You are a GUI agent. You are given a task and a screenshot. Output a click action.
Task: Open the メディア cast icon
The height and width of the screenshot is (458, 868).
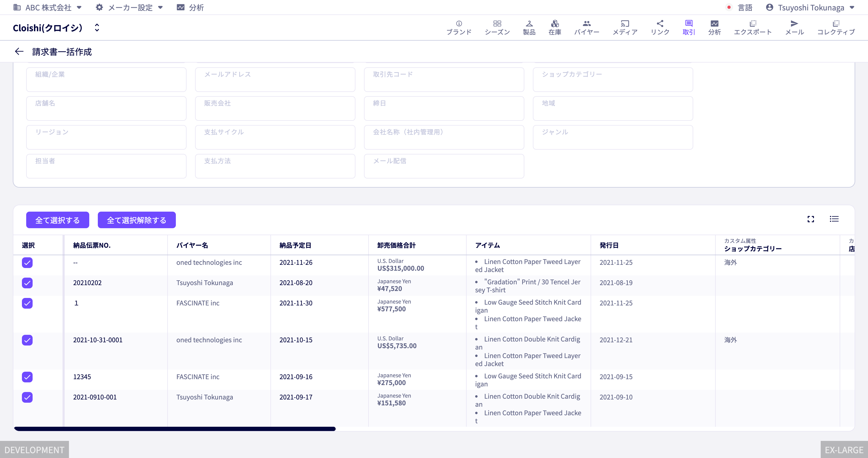pyautogui.click(x=625, y=24)
